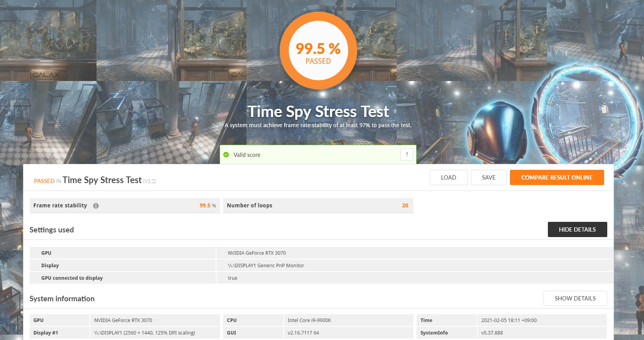Select NVIDIA GeForce RTX 3070 in Settings used
644x340 pixels.
(x=257, y=253)
